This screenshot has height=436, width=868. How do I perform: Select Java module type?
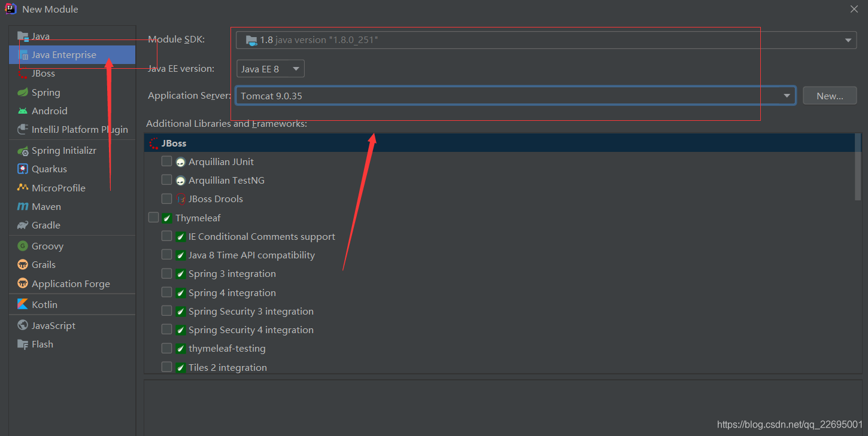point(72,36)
